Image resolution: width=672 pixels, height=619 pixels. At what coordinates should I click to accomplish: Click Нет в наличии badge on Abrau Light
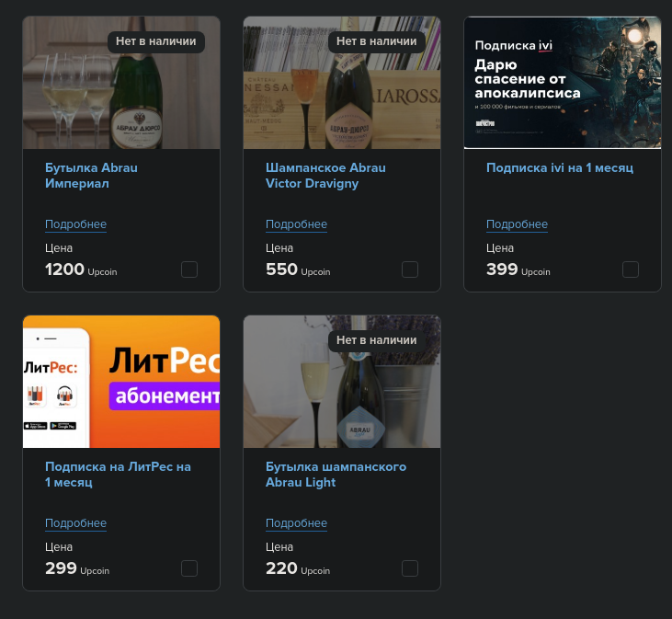pos(377,340)
